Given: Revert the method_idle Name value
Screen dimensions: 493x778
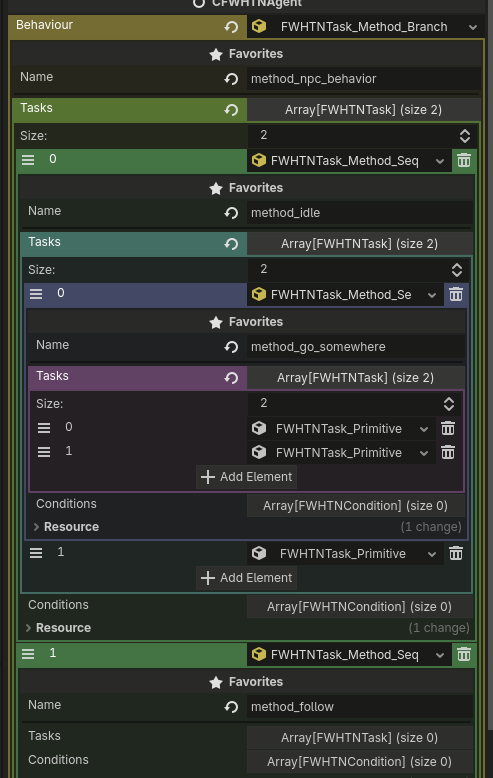Looking at the screenshot, I should pos(231,213).
